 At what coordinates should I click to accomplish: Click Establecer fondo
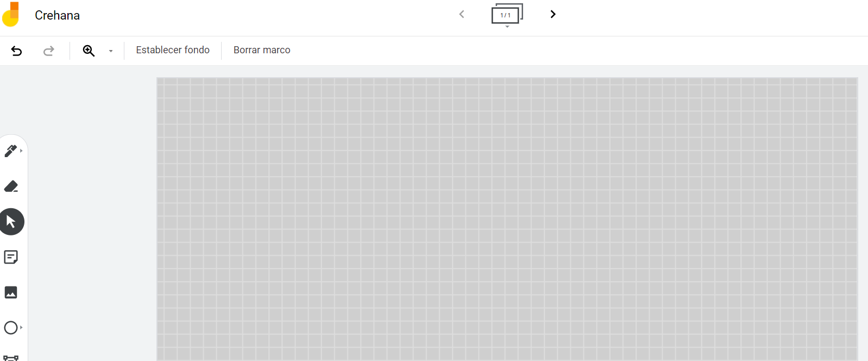tap(173, 50)
